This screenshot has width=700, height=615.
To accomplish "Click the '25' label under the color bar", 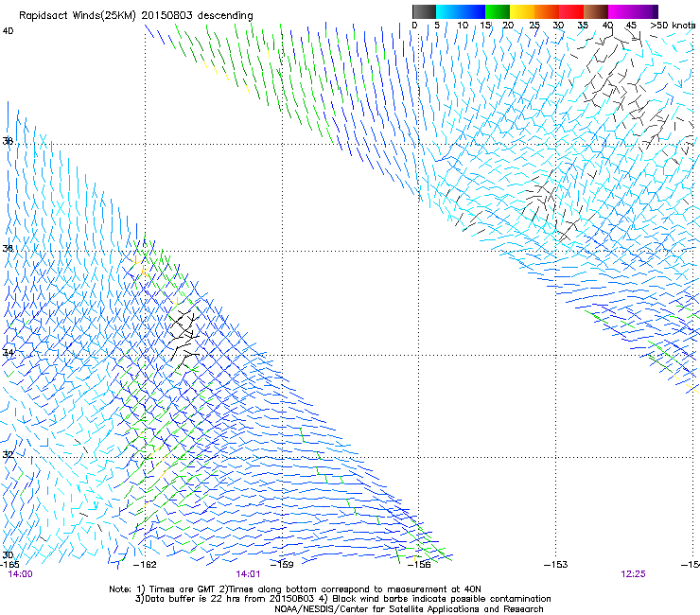I will click(x=534, y=26).
